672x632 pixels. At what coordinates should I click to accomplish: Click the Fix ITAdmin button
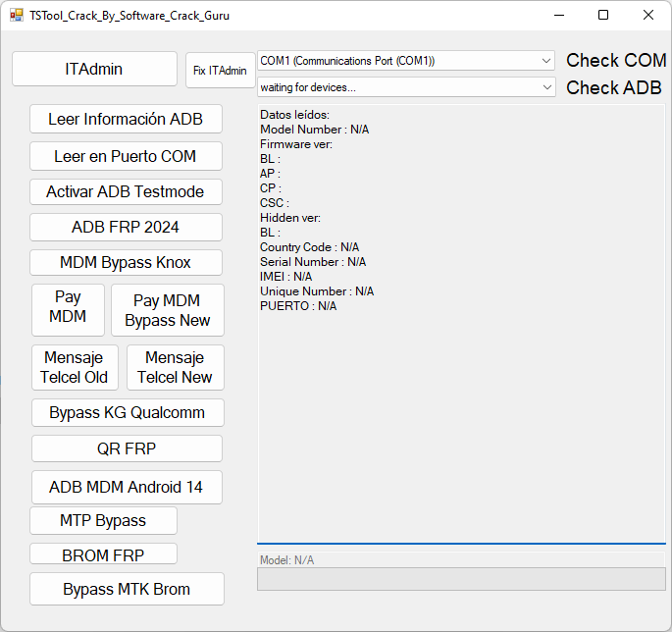(x=220, y=71)
